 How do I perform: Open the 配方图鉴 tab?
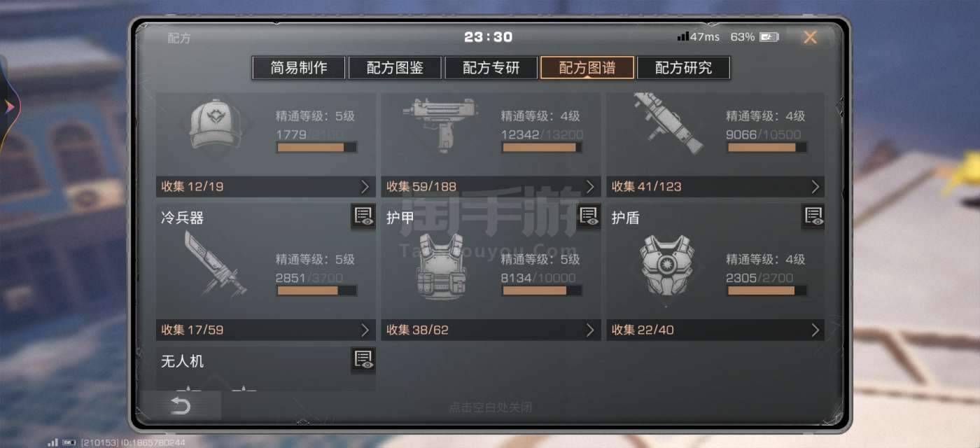point(395,68)
